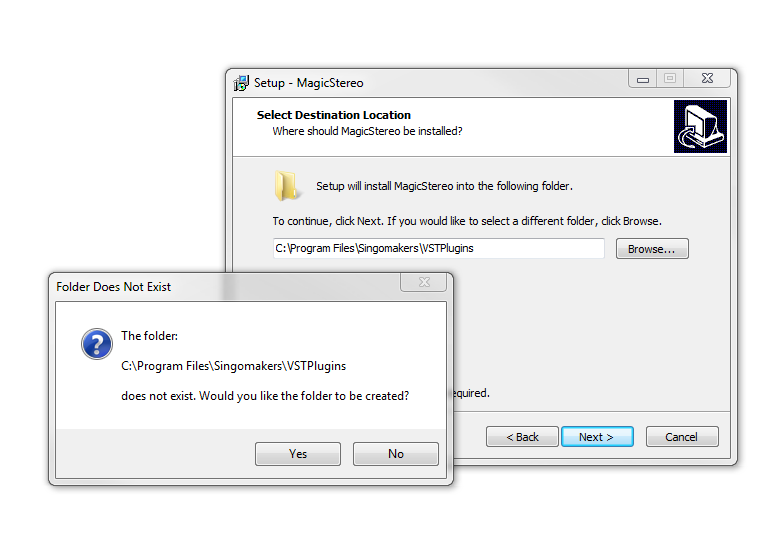Click the Would you like folder created question

(x=304, y=396)
